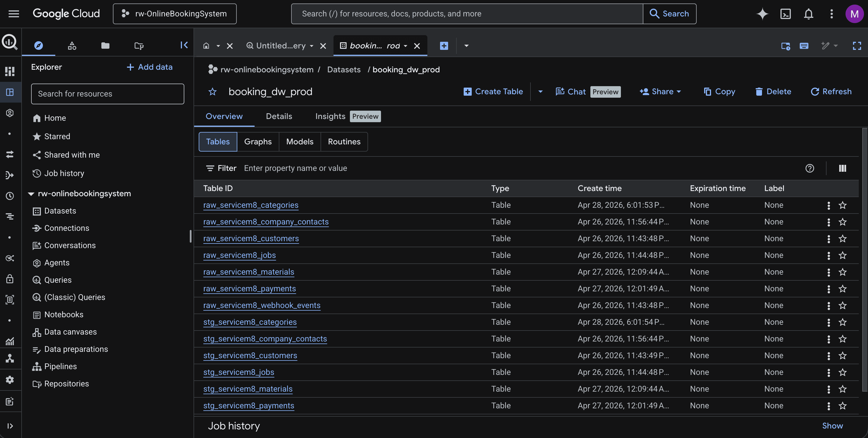Viewport: 868px width, 438px height.
Task: Expand the left rail navigation arrow
Action: point(10,426)
